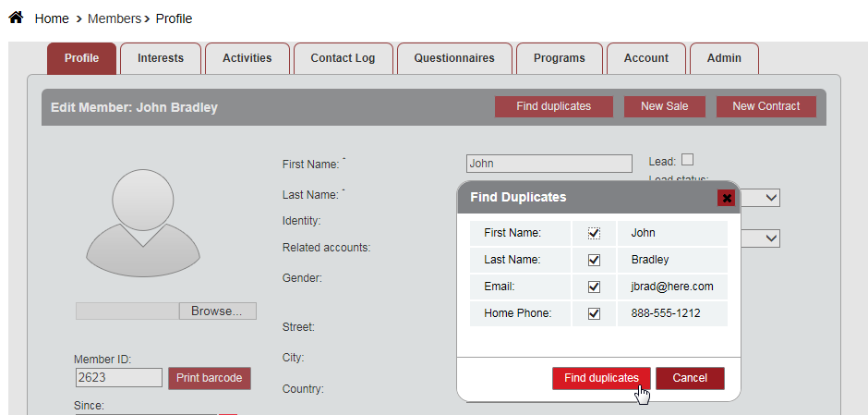Image resolution: width=868 pixels, height=415 pixels.
Task: Toggle the First Name checkbox
Action: pyautogui.click(x=594, y=233)
